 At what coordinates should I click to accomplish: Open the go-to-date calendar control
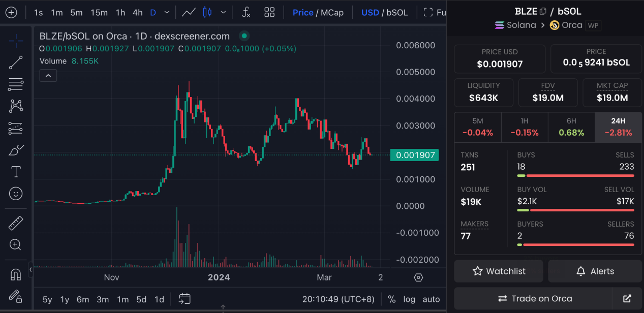pos(184,299)
